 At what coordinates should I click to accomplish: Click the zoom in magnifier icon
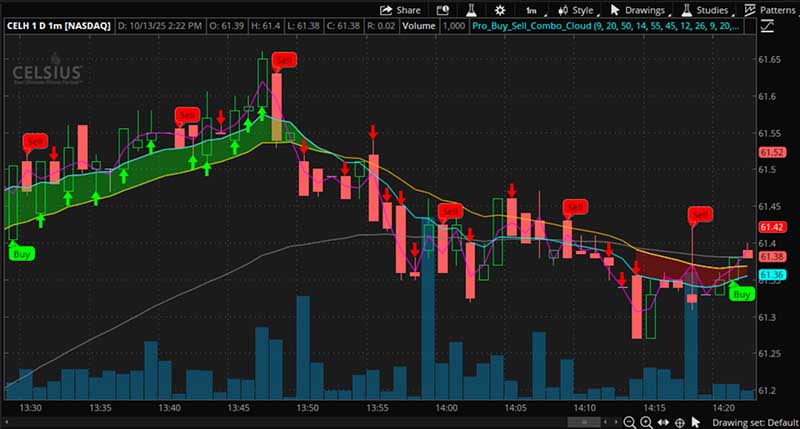(x=647, y=422)
